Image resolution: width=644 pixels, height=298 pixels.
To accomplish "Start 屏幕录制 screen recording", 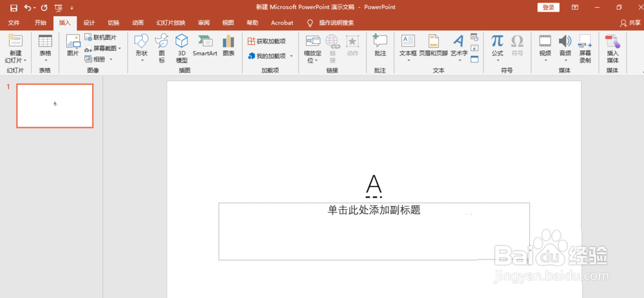I will pyautogui.click(x=585, y=48).
